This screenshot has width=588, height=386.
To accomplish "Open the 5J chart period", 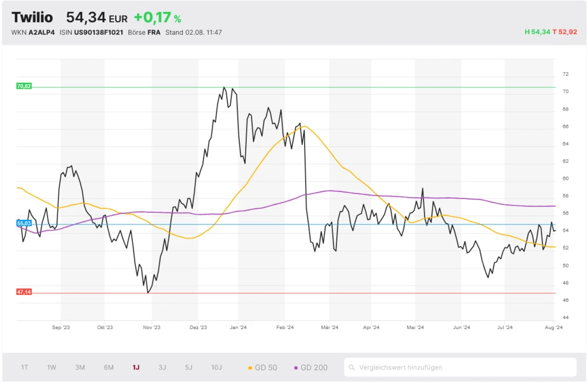I will (x=189, y=368).
